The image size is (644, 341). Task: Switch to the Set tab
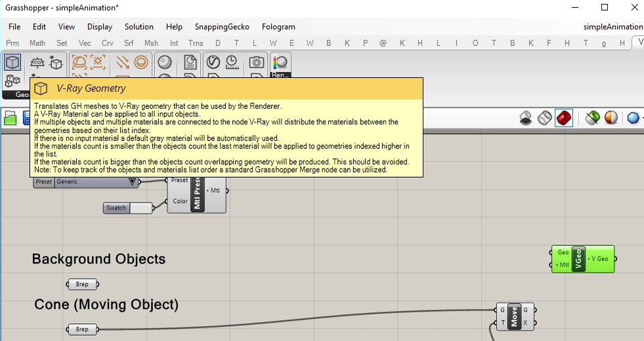click(62, 43)
